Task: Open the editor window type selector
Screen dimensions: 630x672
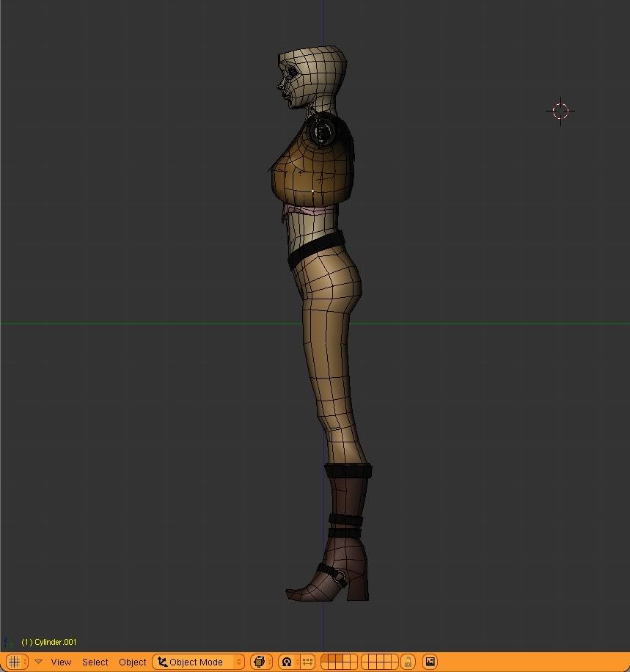Action: coord(17,662)
